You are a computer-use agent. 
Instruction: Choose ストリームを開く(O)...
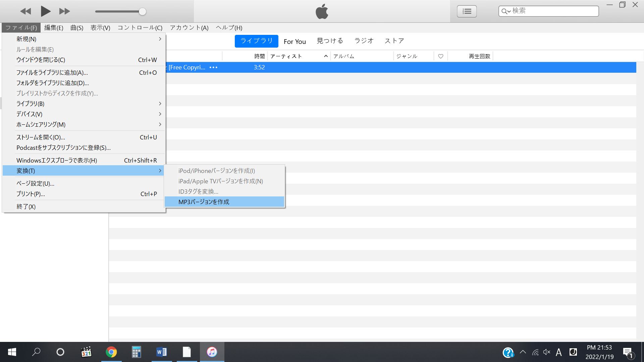[84, 137]
